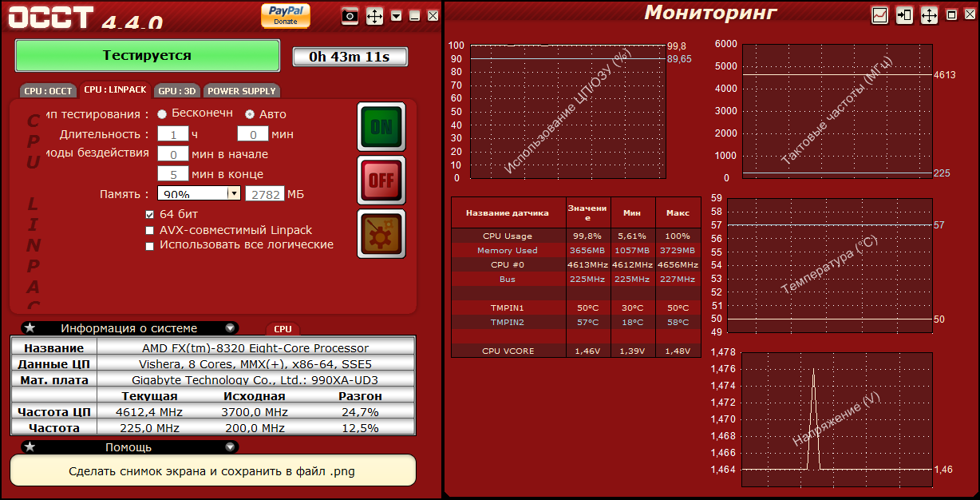Take a screenshot with the camera icon
The image size is (980, 500).
350,15
